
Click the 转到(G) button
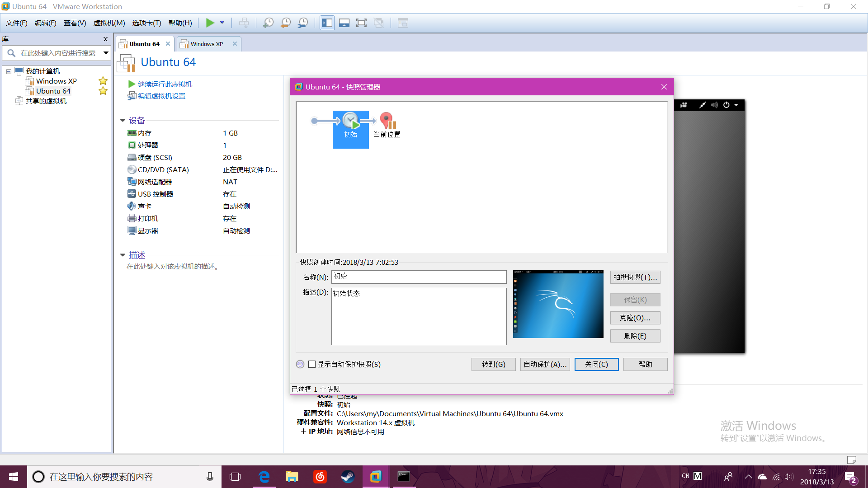[494, 364]
